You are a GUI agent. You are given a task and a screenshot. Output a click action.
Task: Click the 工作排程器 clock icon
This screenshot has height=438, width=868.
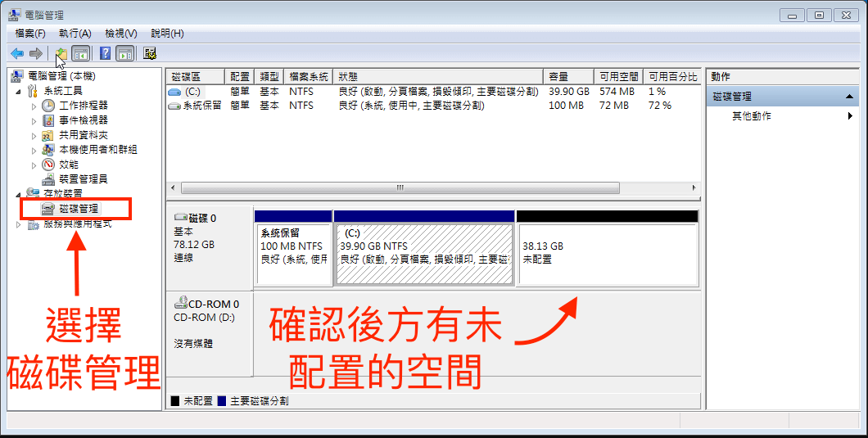(48, 106)
